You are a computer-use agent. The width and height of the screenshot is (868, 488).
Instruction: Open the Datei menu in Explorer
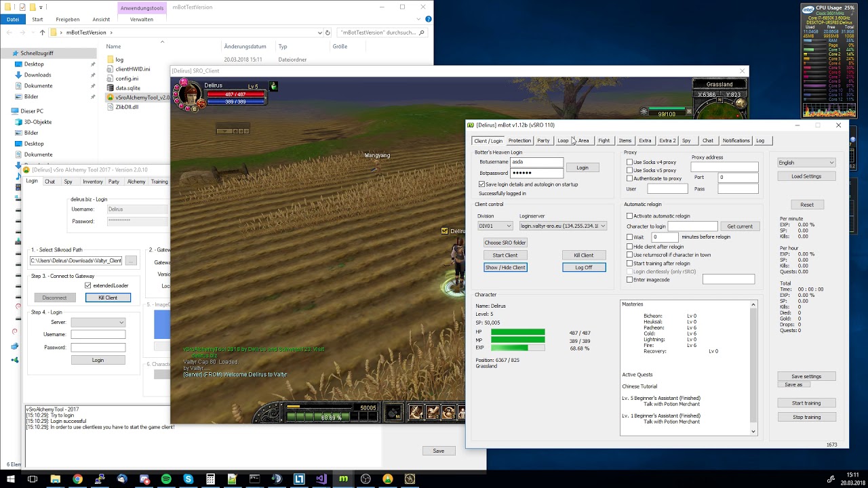(13, 19)
